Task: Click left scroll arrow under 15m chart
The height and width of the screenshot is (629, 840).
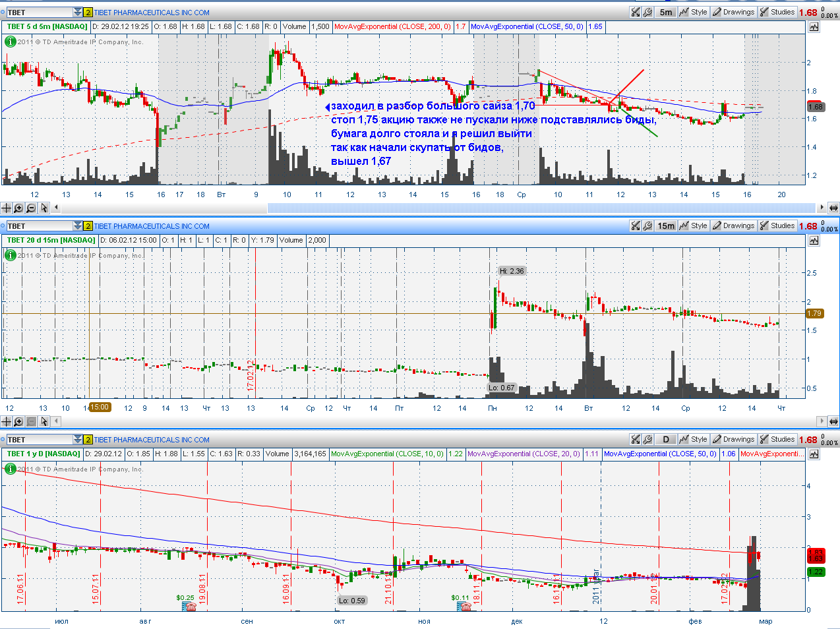Action: tap(56, 421)
